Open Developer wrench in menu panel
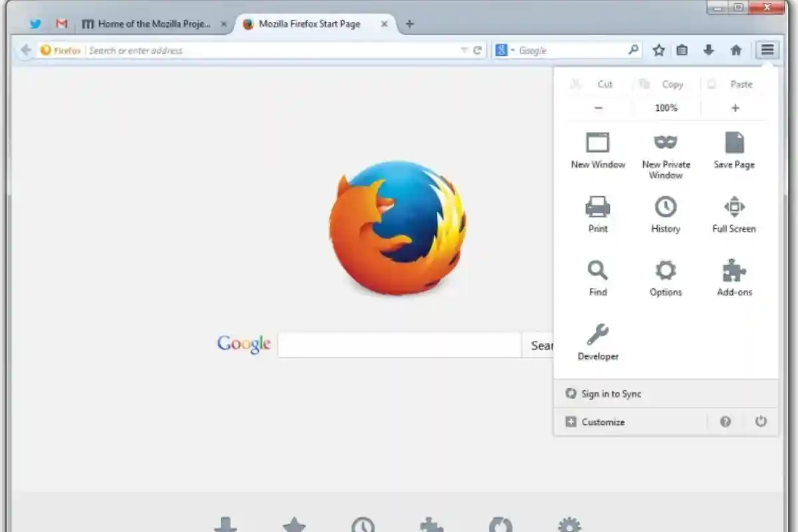The height and width of the screenshot is (532, 798). (598, 342)
